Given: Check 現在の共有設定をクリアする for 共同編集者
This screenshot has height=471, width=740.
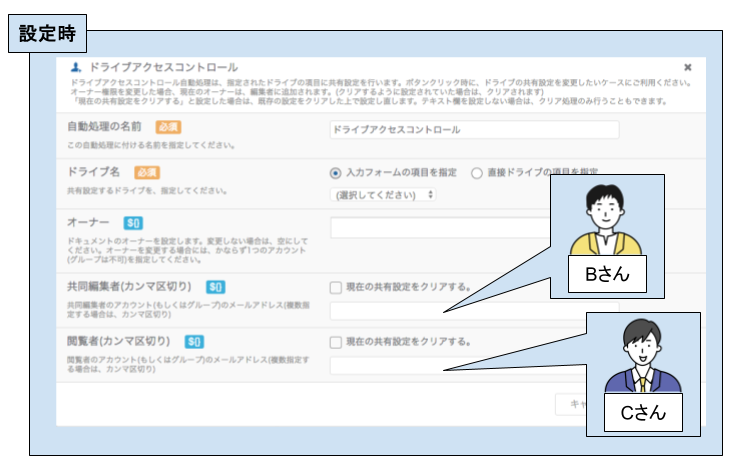Looking at the screenshot, I should 336,287.
